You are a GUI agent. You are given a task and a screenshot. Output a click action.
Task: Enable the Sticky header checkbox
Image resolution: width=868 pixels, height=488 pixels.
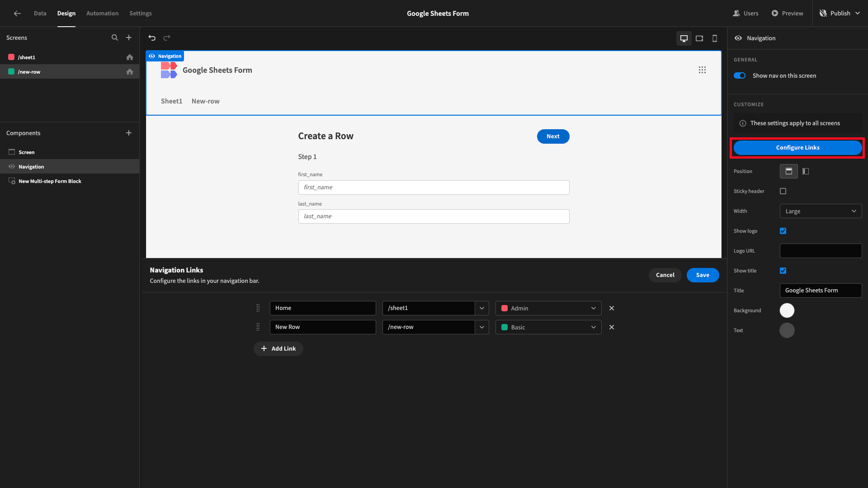783,191
